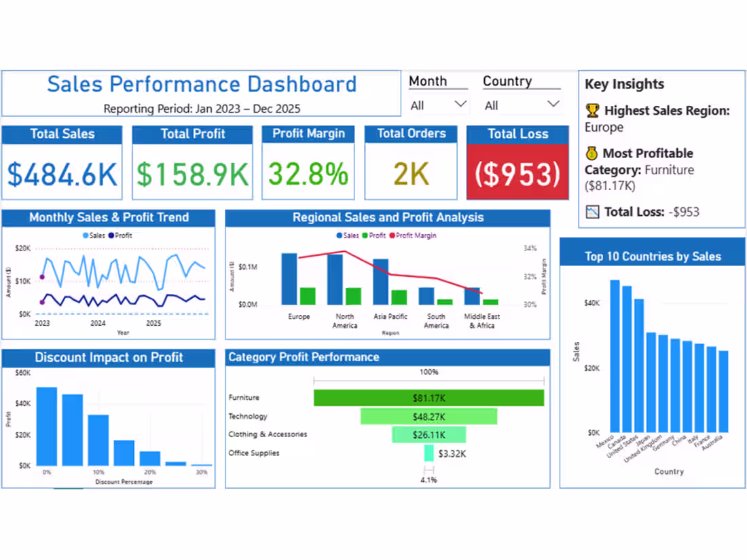Click the Europe label on the Region axis
Viewport: 747px width, 560px height.
point(299,317)
